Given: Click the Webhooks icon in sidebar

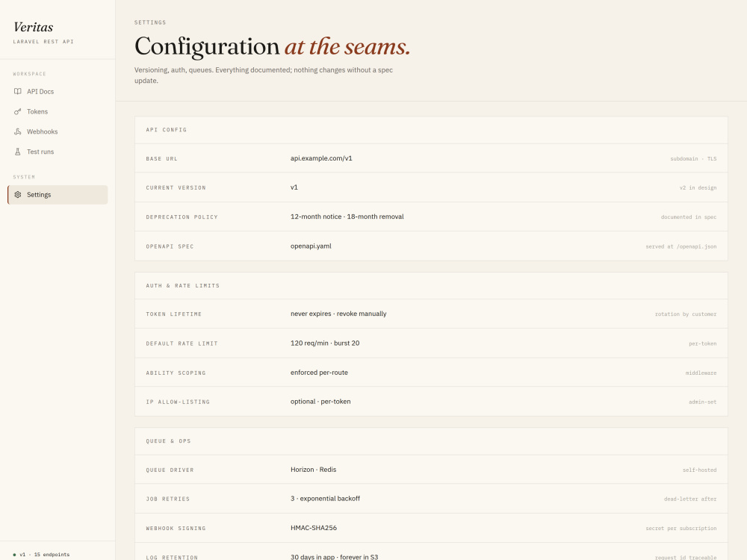Looking at the screenshot, I should click(x=18, y=131).
